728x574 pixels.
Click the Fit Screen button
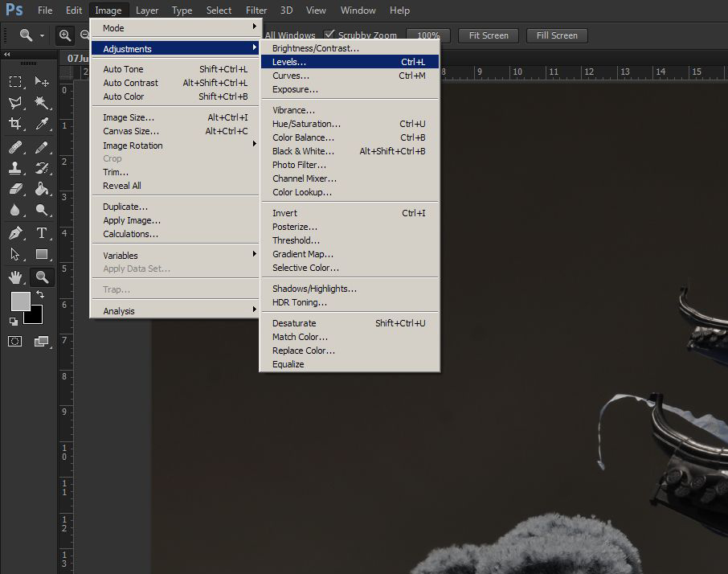pyautogui.click(x=489, y=35)
